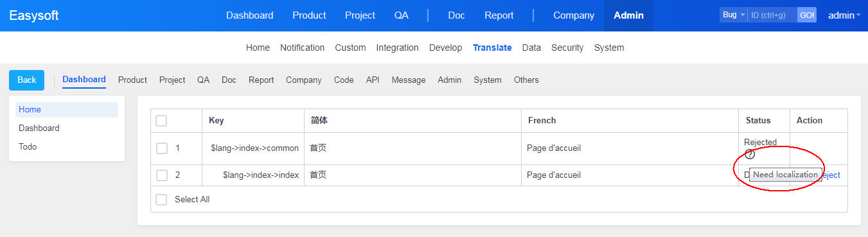The image size is (868, 237).
Task: Switch to the Message tab
Action: coord(409,80)
